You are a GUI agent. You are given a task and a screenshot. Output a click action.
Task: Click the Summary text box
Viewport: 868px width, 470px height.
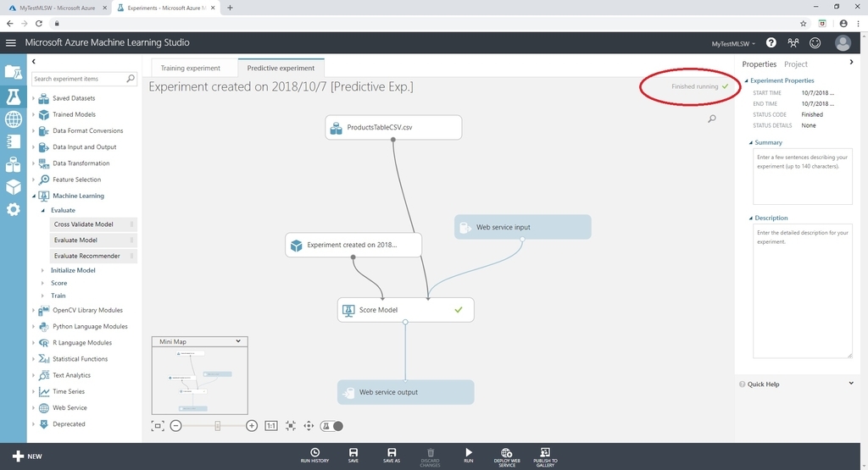pos(802,177)
